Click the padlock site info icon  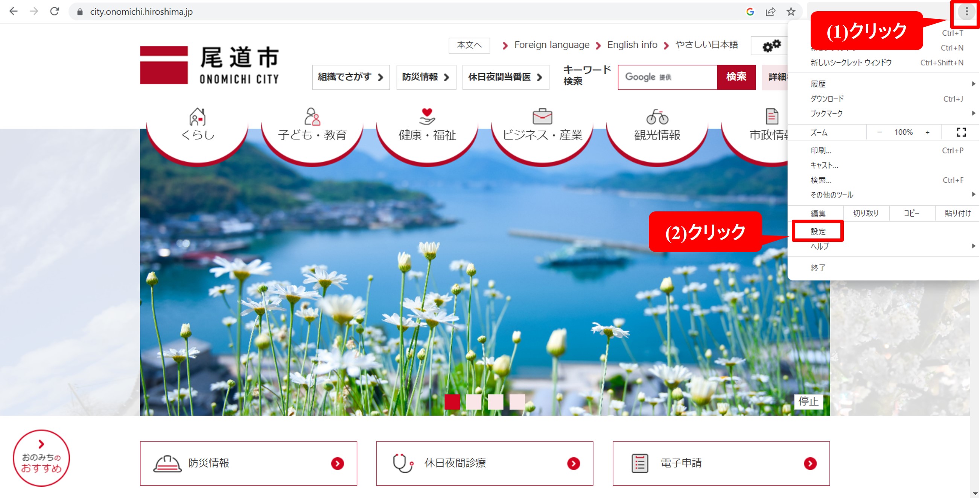pyautogui.click(x=79, y=12)
